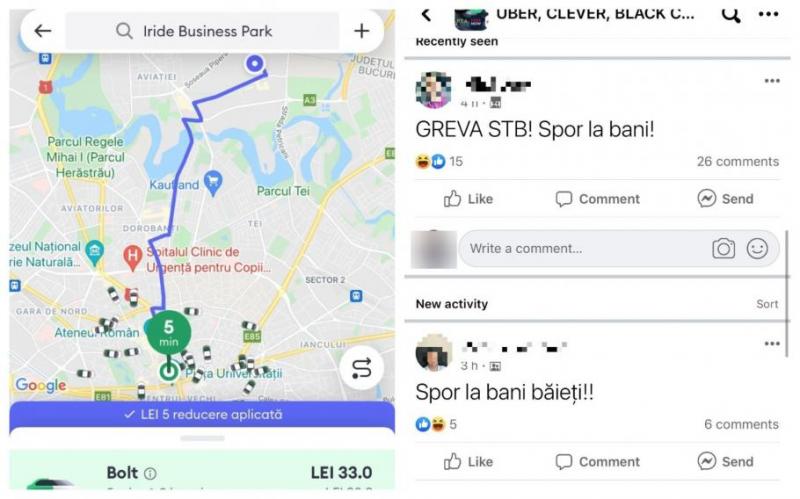
Task: Sort the New activity feed
Action: point(767,304)
